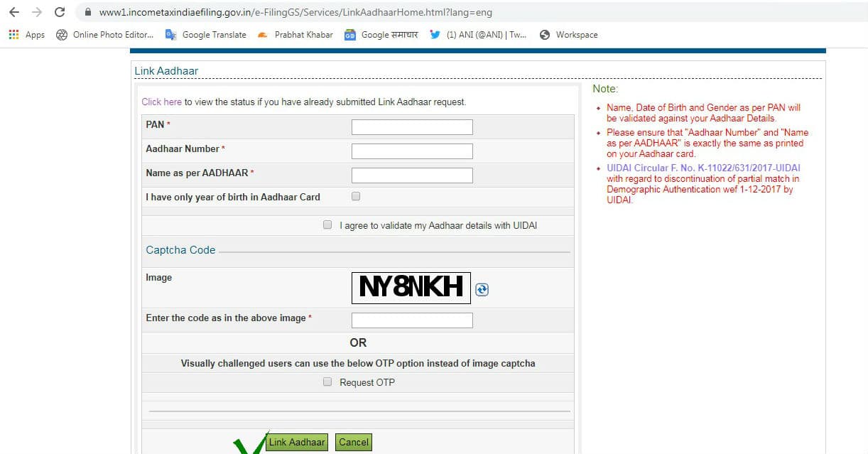Focus the PAN input field
This screenshot has width=868, height=454.
coord(412,127)
